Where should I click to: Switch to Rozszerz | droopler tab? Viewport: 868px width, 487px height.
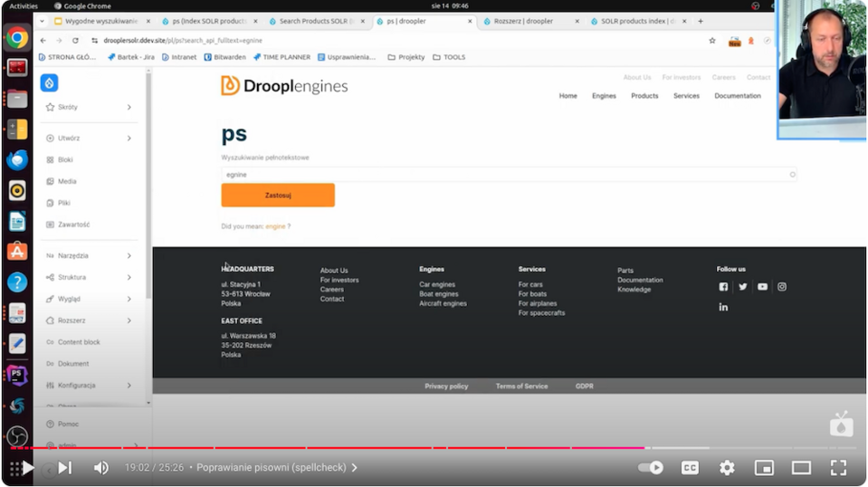(531, 21)
